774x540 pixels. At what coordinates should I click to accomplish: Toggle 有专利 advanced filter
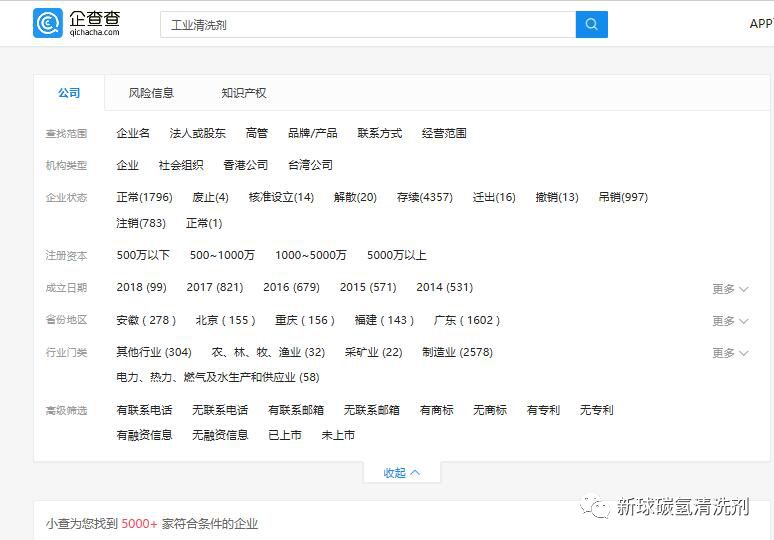[x=543, y=410]
